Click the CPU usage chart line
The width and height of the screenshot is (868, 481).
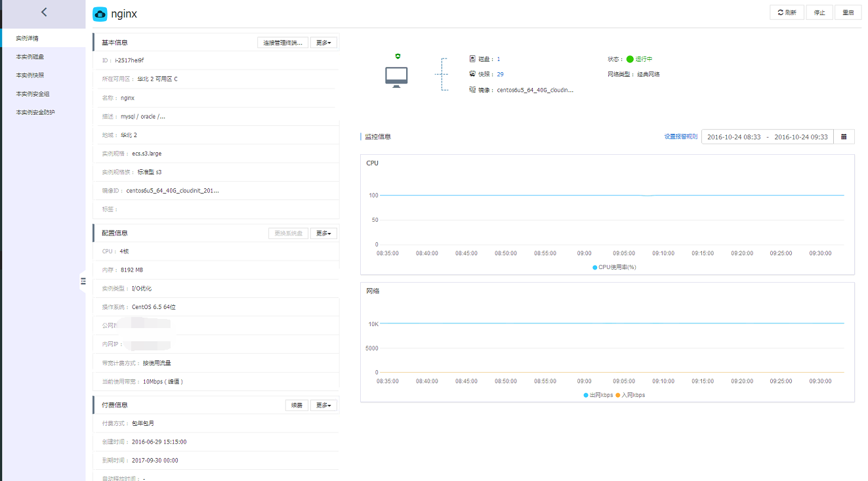pos(611,195)
